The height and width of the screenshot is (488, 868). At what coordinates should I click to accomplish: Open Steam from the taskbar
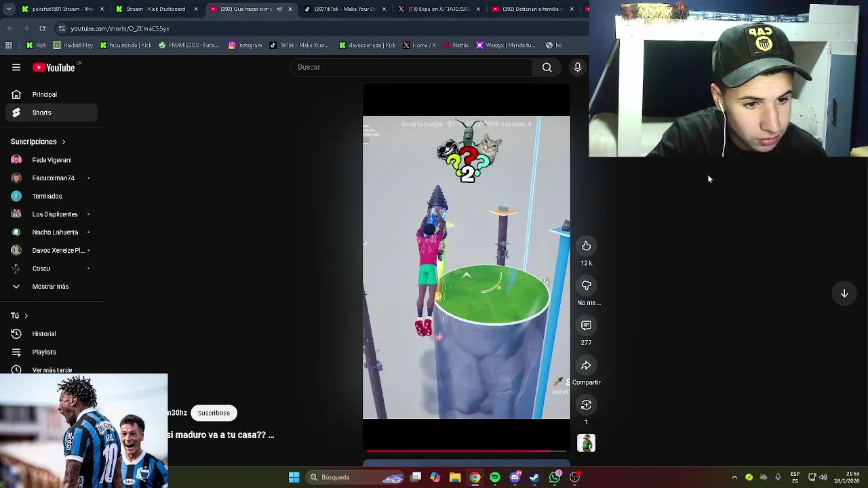534,477
